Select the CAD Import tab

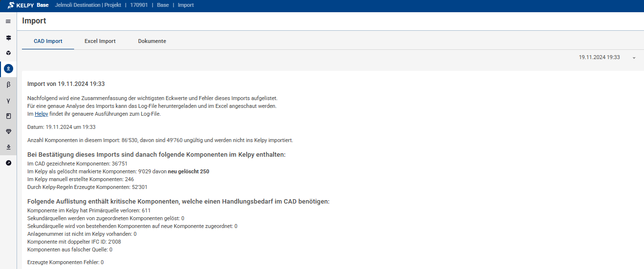[48, 41]
